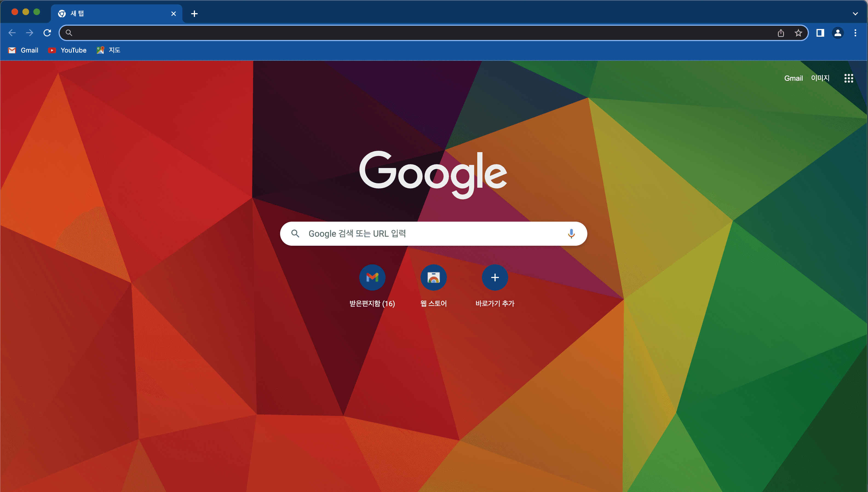The width and height of the screenshot is (868, 492).
Task: Open Chrome three-dot menu
Action: [x=855, y=33]
